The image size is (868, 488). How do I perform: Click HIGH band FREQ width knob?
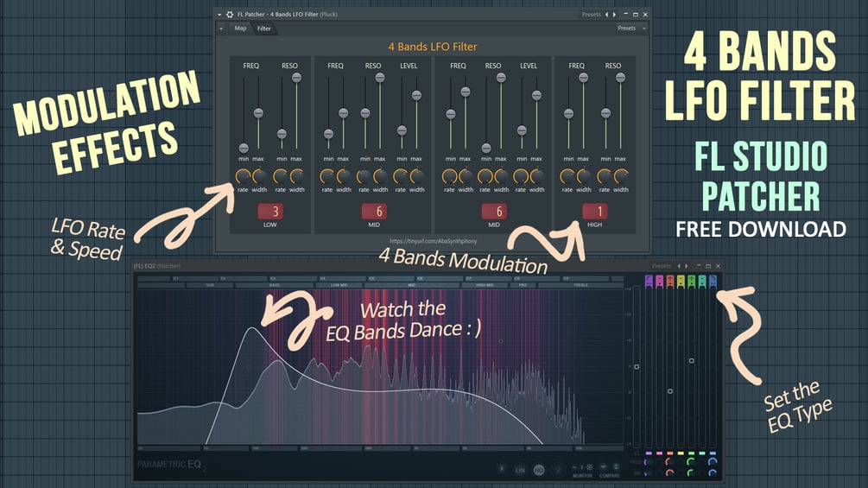click(x=584, y=176)
